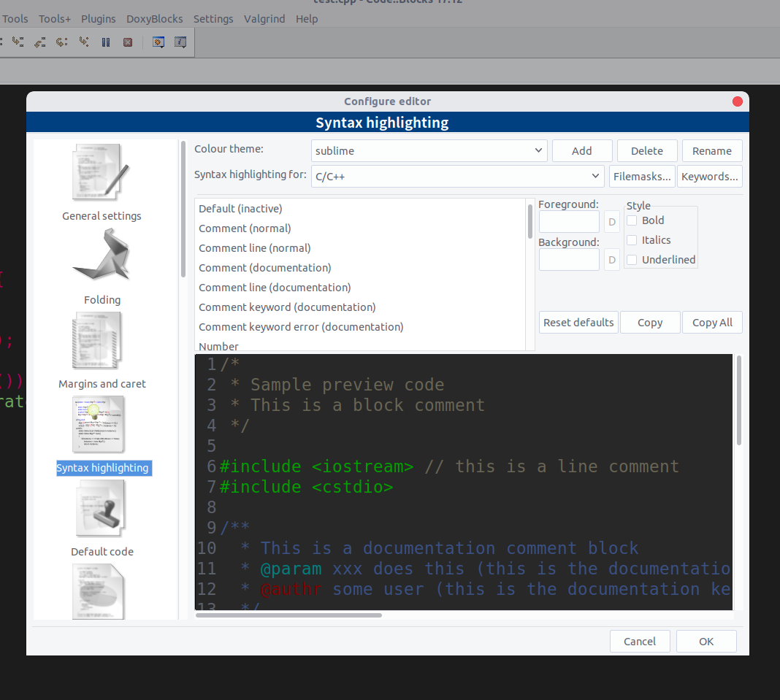Click the D default button beside Foreground

pos(612,222)
